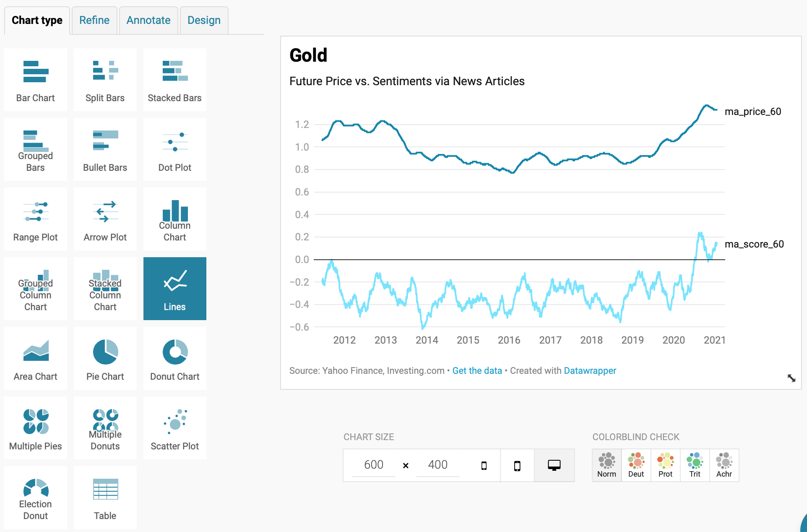Click the ma_score_60 line label
Image resolution: width=807 pixels, height=532 pixels.
tap(754, 244)
